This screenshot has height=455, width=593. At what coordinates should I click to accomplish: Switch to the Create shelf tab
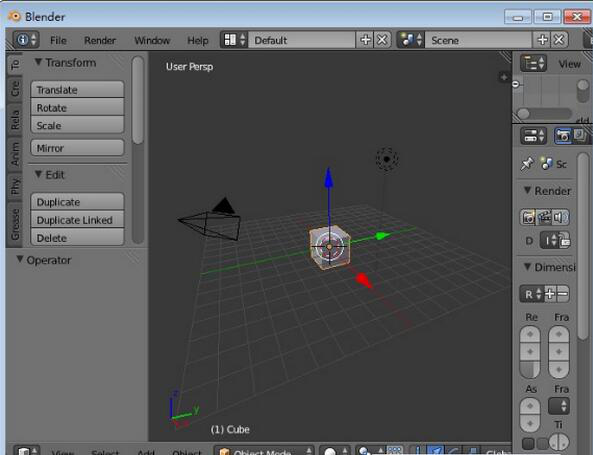click(15, 88)
